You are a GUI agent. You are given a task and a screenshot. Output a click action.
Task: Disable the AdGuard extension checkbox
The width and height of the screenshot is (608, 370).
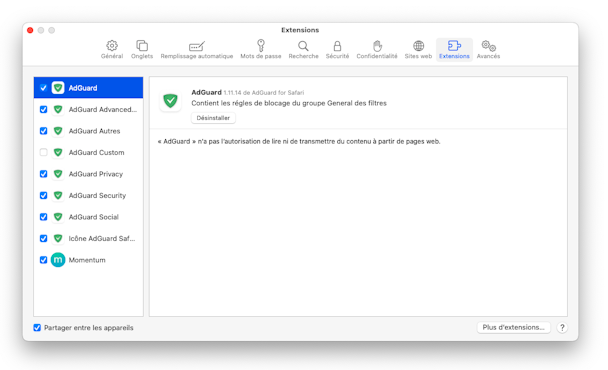(43, 88)
